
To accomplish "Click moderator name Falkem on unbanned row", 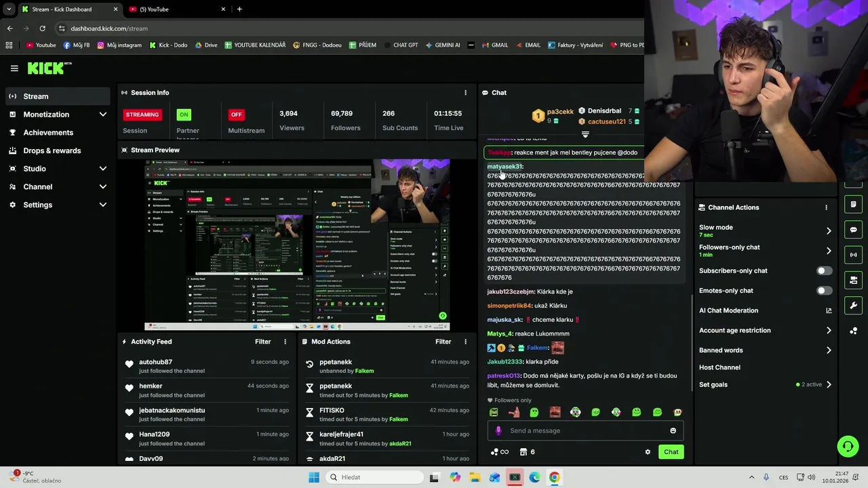I will (364, 371).
